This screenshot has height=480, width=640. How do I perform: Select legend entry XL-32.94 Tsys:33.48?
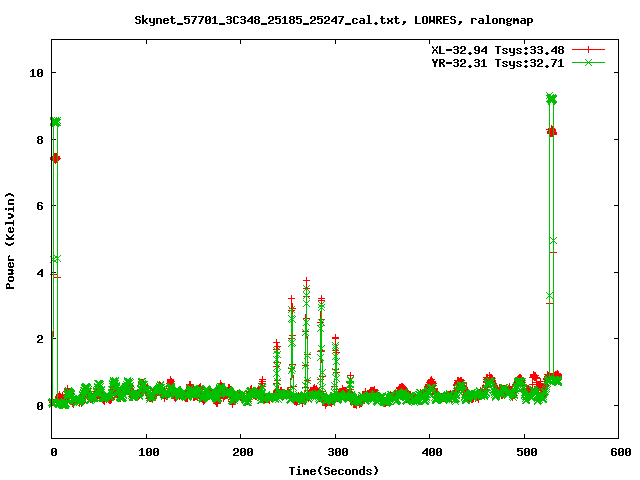tap(498, 50)
